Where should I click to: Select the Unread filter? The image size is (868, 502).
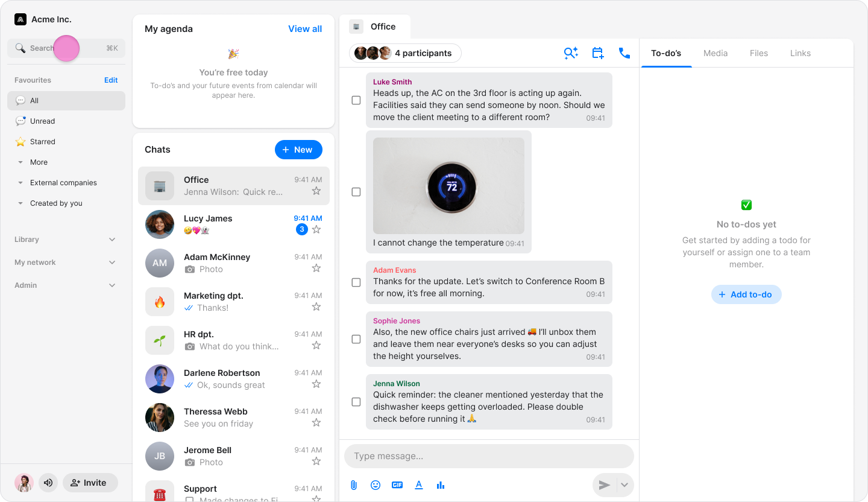pyautogui.click(x=66, y=121)
